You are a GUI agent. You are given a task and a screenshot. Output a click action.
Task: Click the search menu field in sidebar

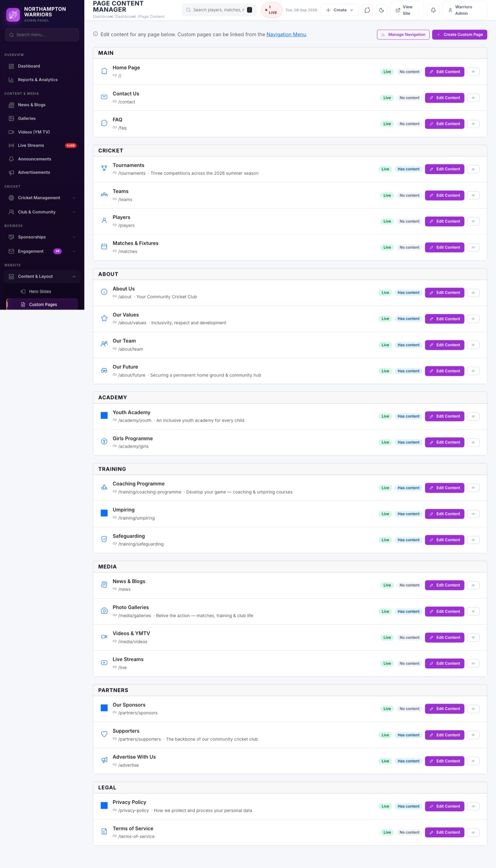(42, 35)
